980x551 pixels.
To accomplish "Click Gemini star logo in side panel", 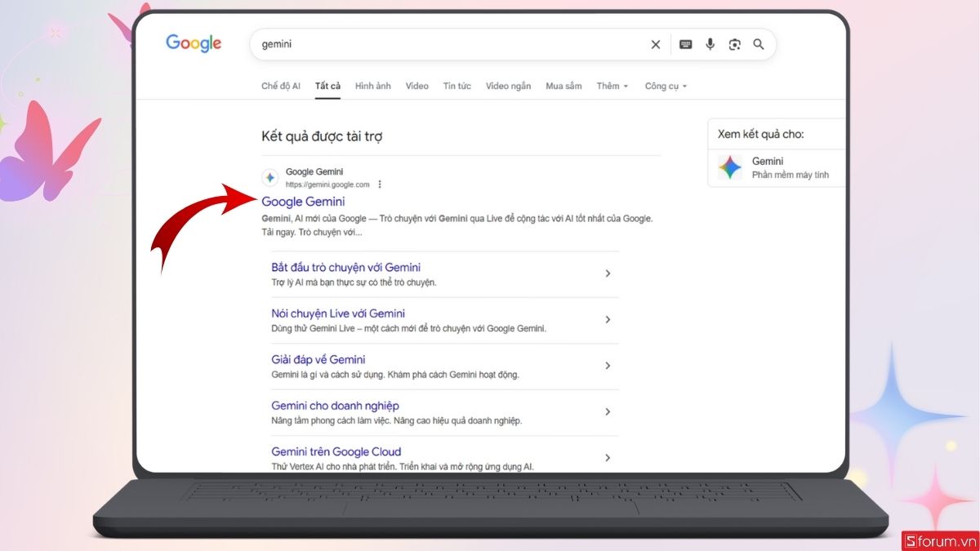I will (730, 167).
